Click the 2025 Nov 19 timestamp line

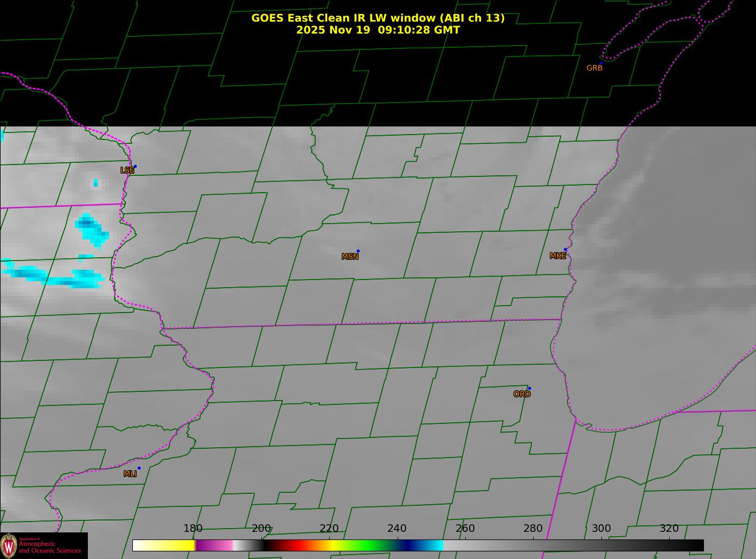377,30
